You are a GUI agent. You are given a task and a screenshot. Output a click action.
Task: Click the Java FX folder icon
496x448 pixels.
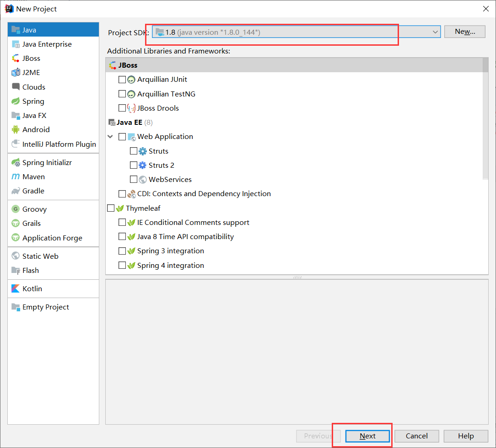(16, 115)
